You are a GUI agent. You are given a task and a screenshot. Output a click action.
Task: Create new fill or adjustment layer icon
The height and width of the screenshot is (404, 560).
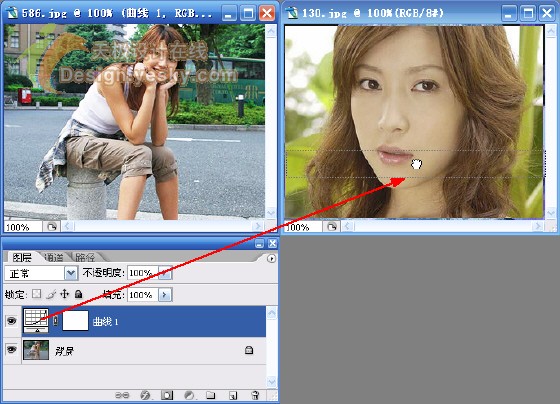pos(189,395)
